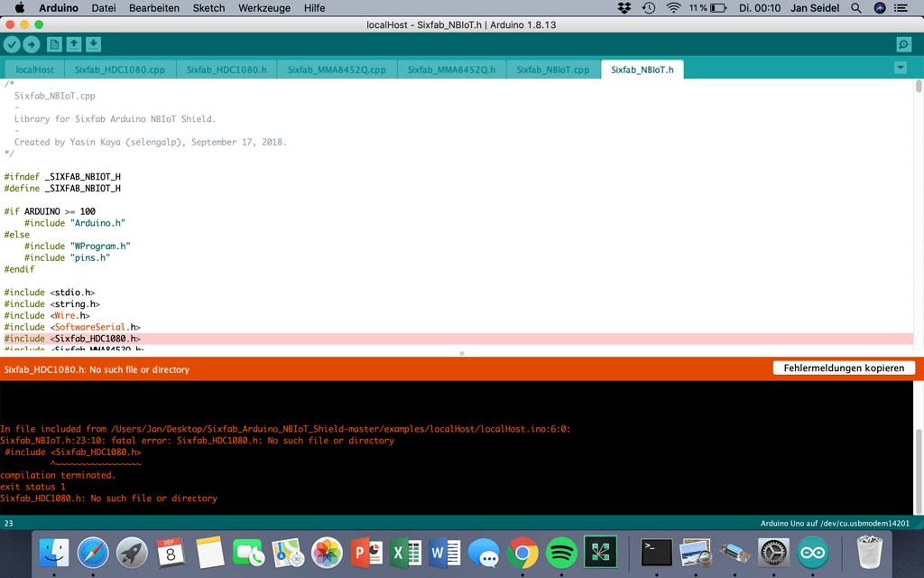The image size is (924, 578).
Task: Launch Spotify from the dock
Action: [x=562, y=552]
